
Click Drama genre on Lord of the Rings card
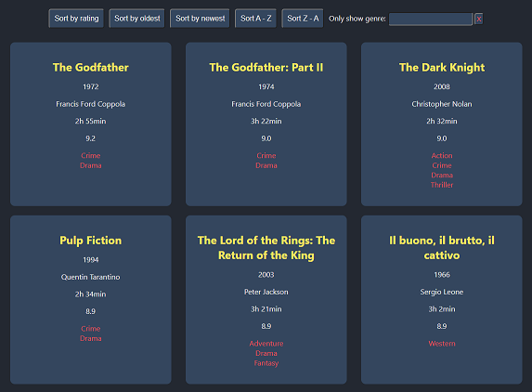pyautogui.click(x=266, y=353)
